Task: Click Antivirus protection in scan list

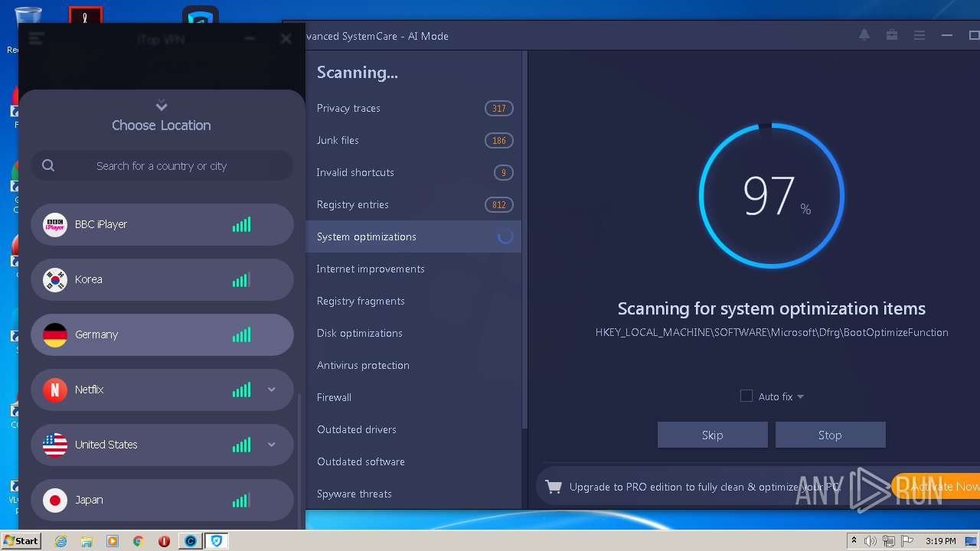Action: tap(413, 365)
